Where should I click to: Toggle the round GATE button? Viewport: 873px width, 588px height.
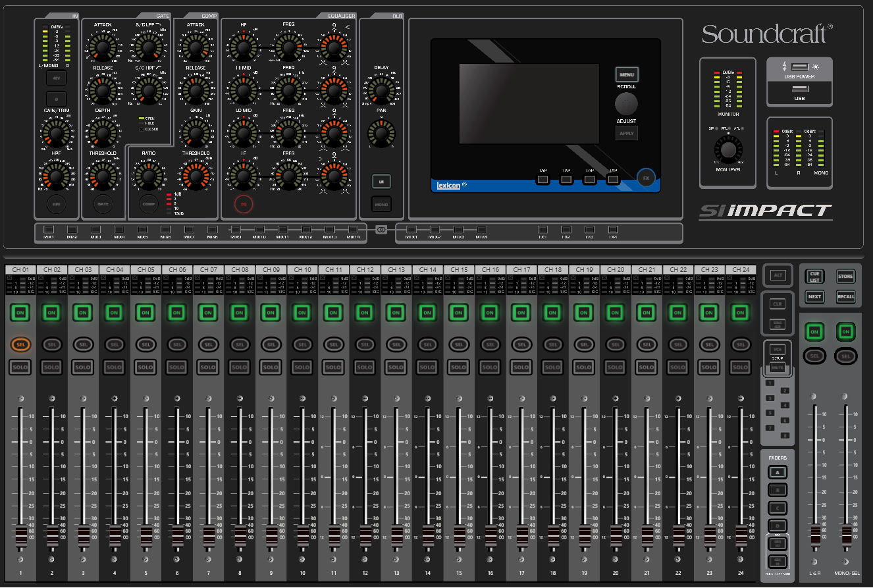103,205
